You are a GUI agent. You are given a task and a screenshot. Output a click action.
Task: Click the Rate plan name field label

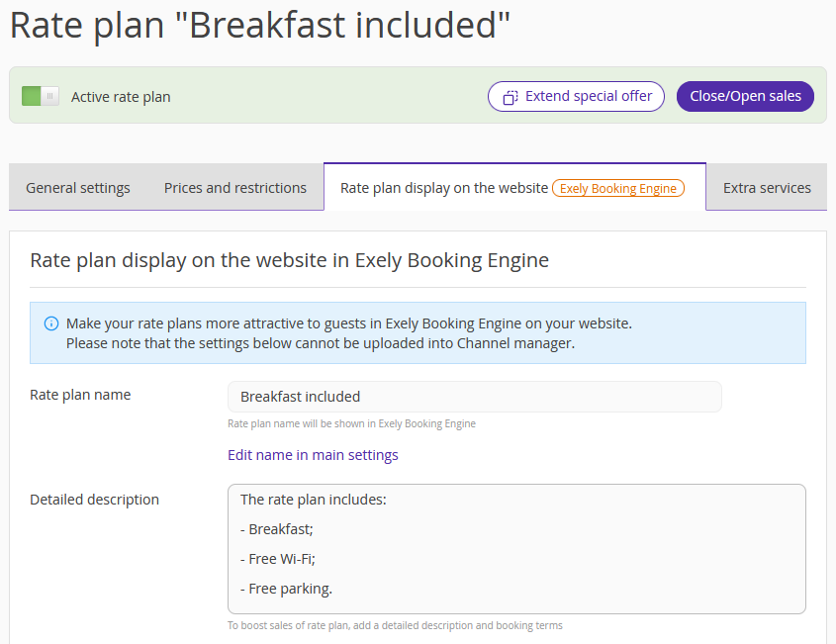coord(80,395)
